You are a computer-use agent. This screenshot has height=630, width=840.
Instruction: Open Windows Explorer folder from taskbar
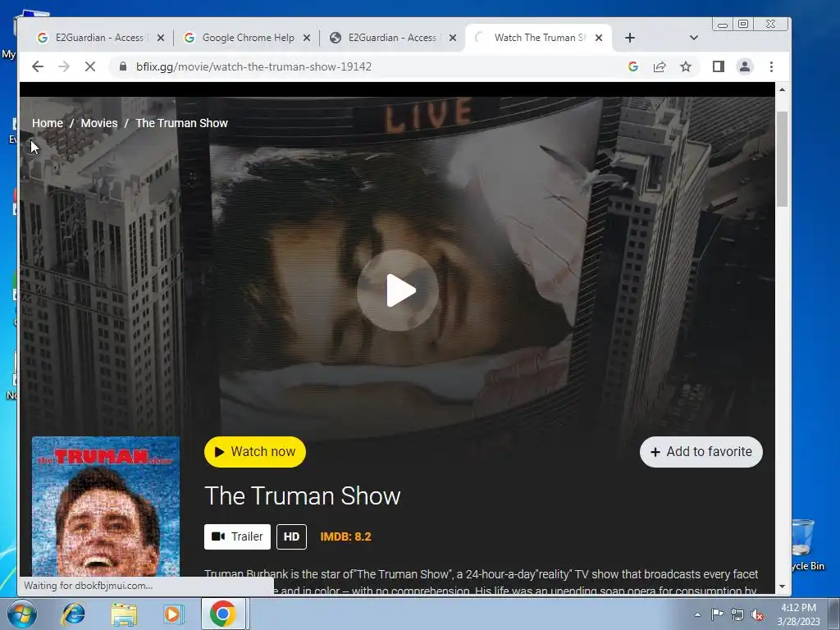pos(124,614)
